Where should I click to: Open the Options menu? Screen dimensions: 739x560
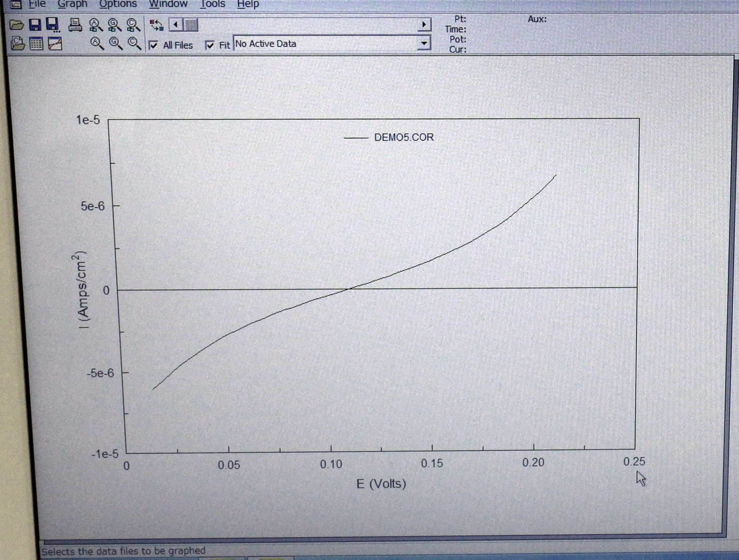pos(118,4)
